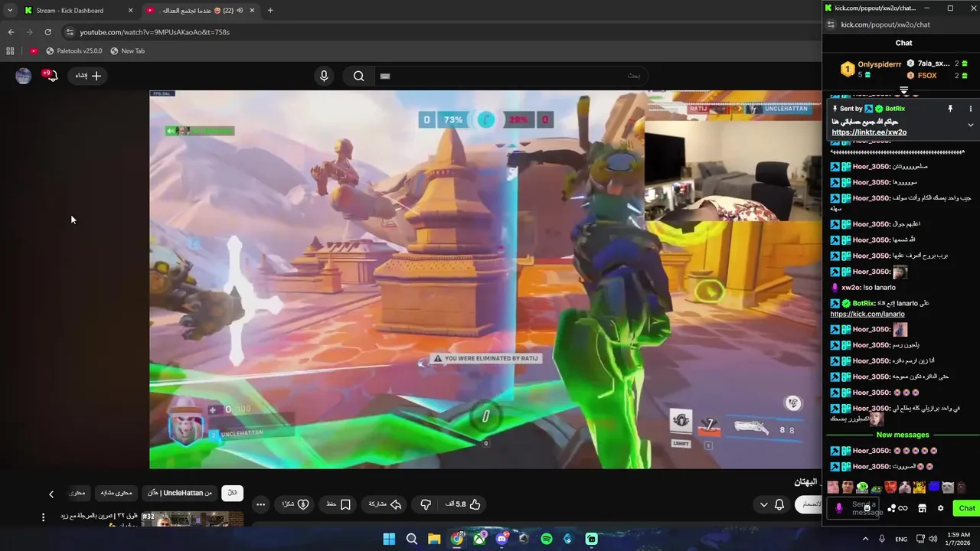Open the kick.com/lanarlo link in chat
The image size is (980, 551).
867,314
